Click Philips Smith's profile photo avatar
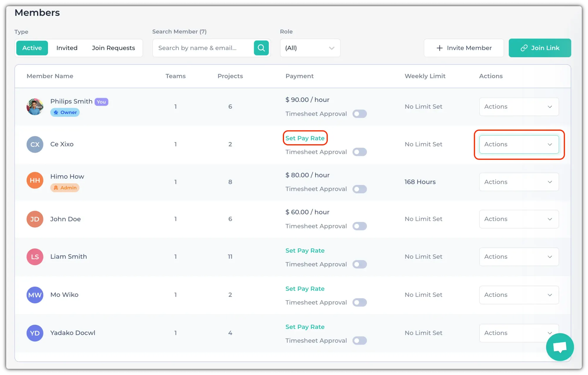The width and height of the screenshot is (588, 375). pos(35,107)
